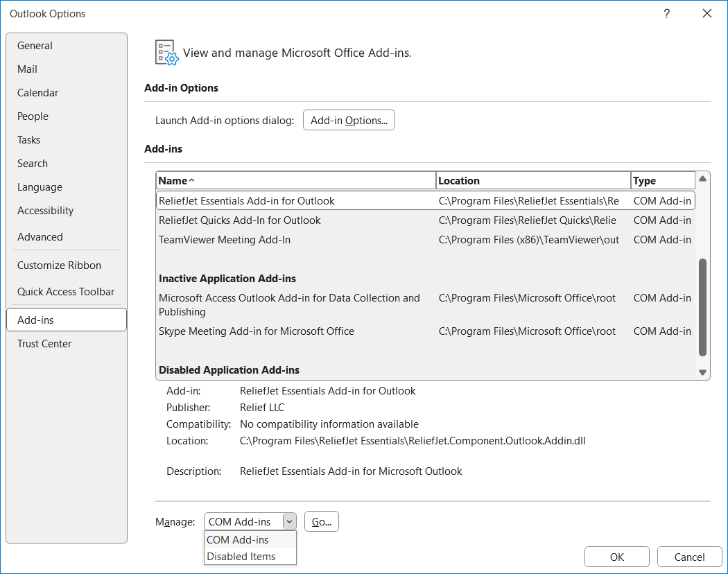Open Accessibility settings
This screenshot has height=574, width=728.
[x=67, y=211]
